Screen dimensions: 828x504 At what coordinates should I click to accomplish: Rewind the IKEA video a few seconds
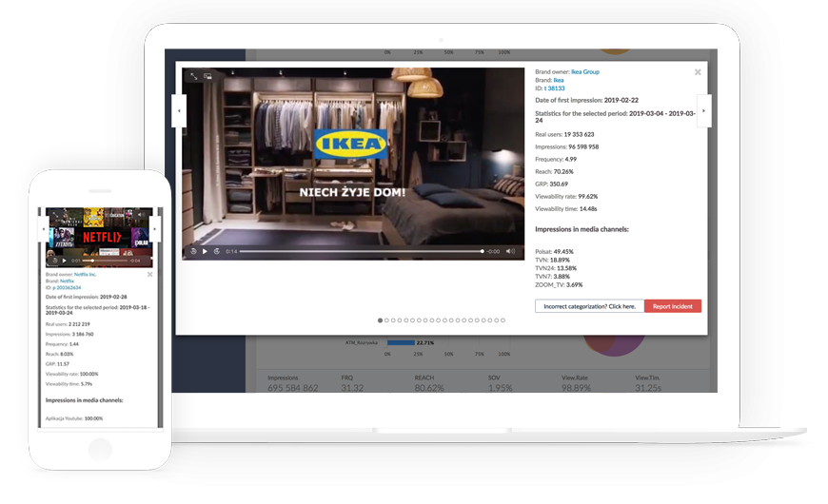pyautogui.click(x=194, y=251)
